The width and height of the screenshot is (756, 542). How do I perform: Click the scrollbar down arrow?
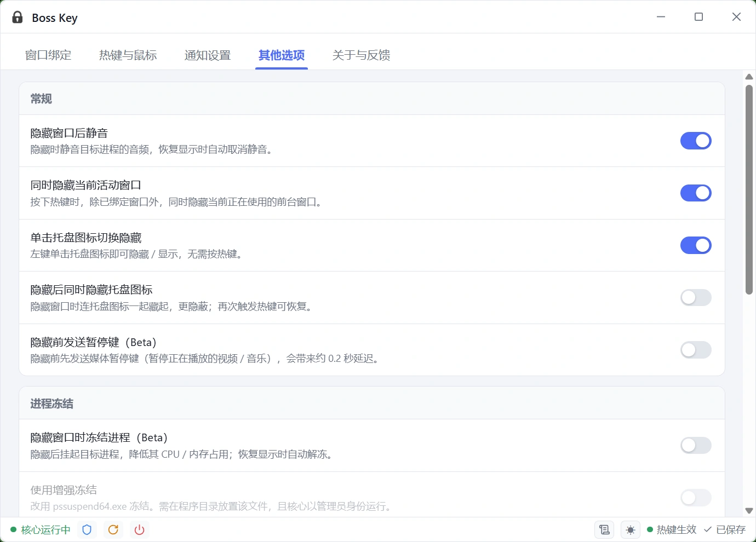(x=749, y=510)
